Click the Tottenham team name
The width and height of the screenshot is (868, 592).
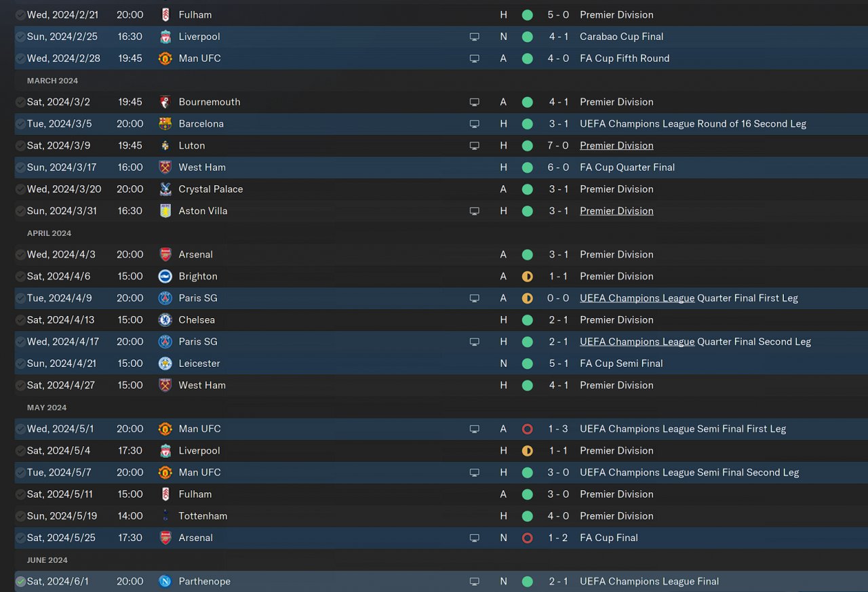pyautogui.click(x=203, y=516)
